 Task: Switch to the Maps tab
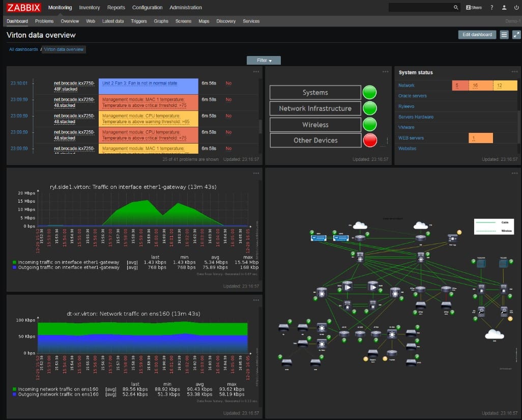[x=204, y=21]
